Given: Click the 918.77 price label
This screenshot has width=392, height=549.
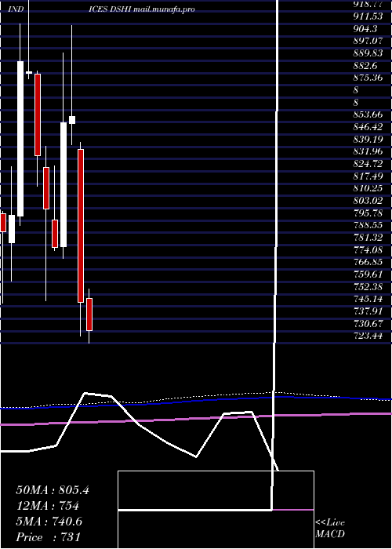Looking at the screenshot, I should [368, 4].
